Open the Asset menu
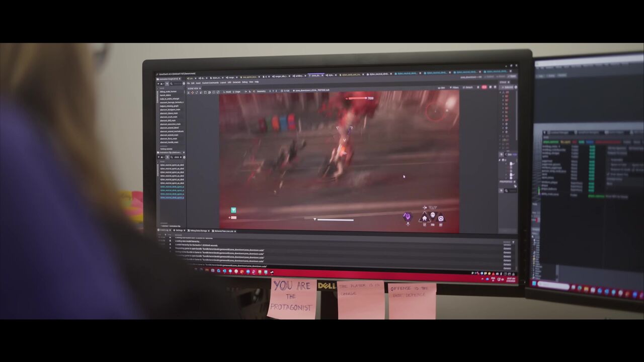Viewport: 644px width, 362px height. coord(198,82)
